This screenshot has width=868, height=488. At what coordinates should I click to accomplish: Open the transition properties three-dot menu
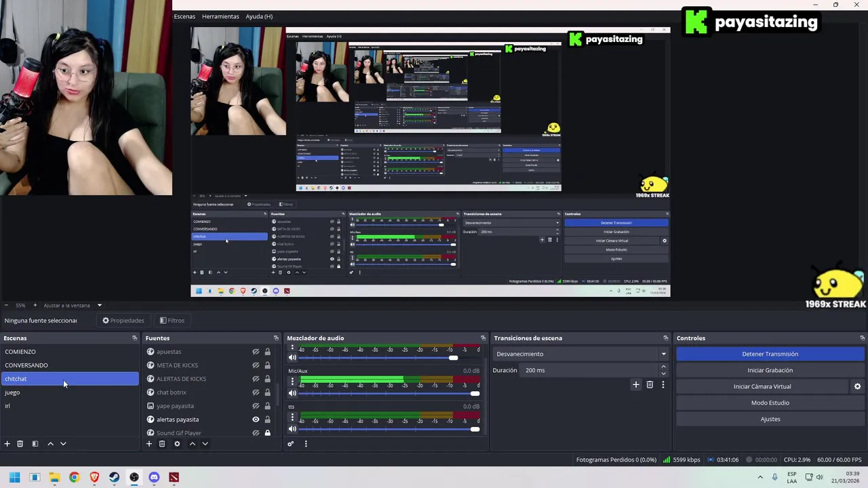(663, 385)
